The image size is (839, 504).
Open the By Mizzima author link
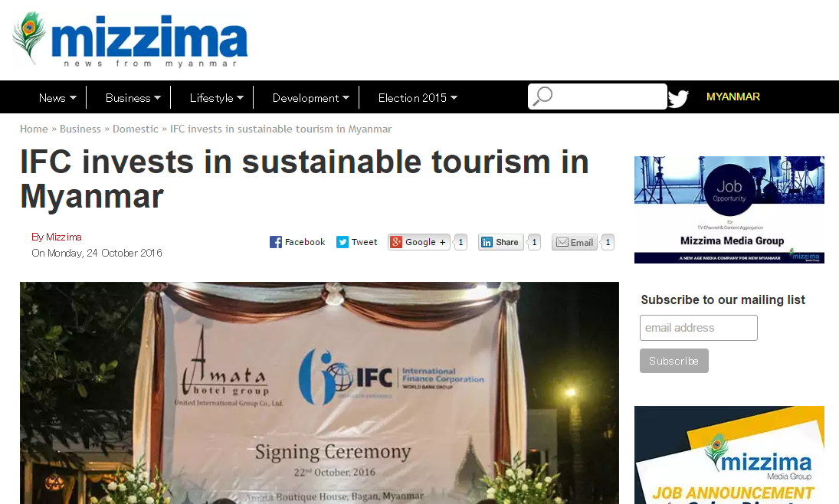point(57,237)
